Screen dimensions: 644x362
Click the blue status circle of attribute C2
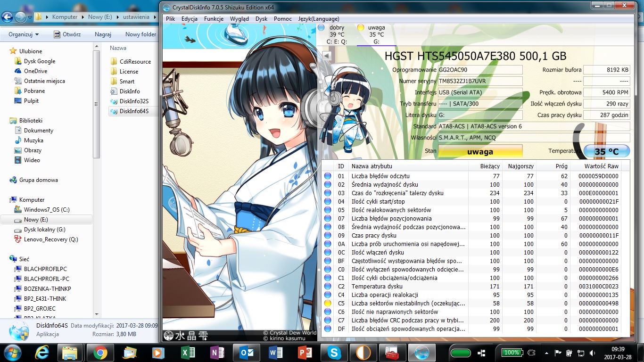tap(328, 286)
